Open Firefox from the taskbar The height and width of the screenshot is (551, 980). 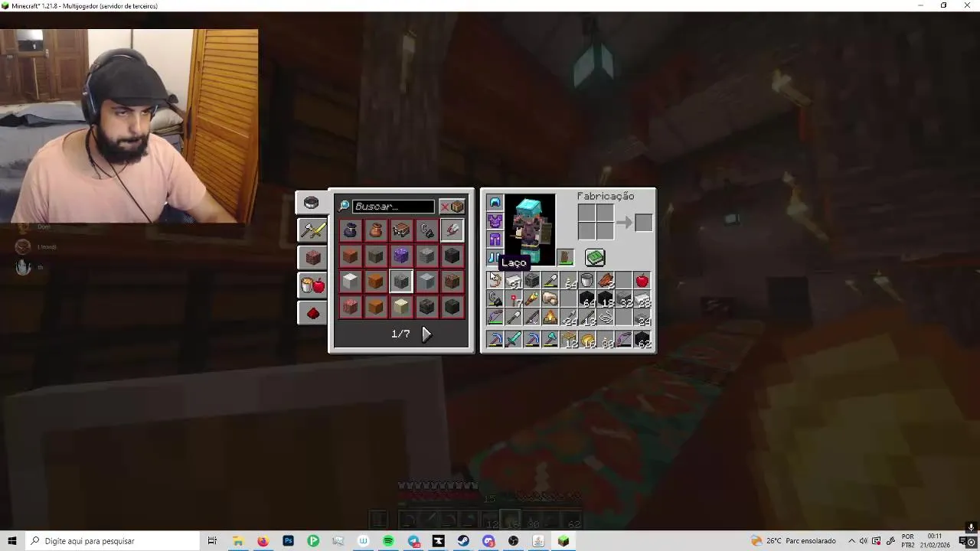click(263, 541)
